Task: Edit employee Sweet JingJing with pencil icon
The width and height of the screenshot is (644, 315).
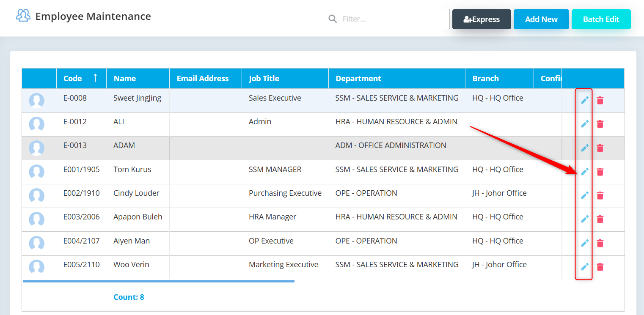Action: (x=584, y=100)
